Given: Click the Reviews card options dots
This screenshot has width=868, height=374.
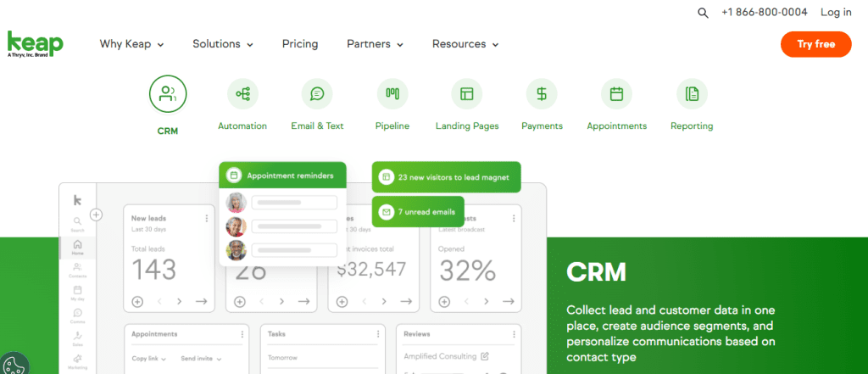Looking at the screenshot, I should [x=515, y=334].
